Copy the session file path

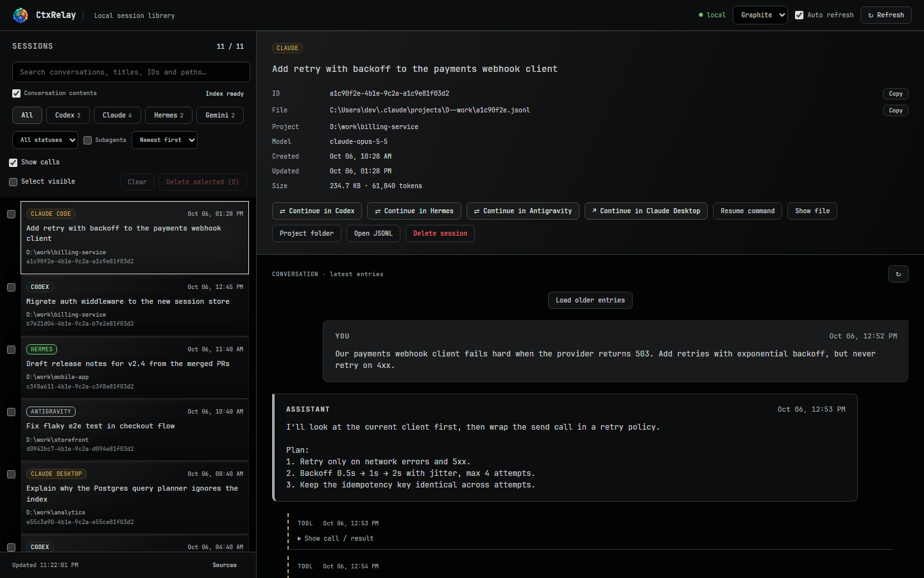[896, 110]
